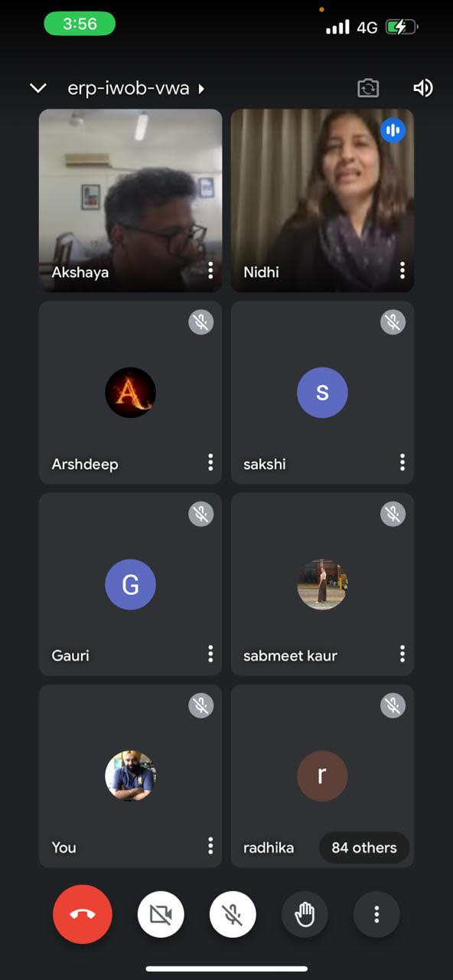Open three-dot menu on sakshi's tile
The height and width of the screenshot is (980, 453).
402,462
